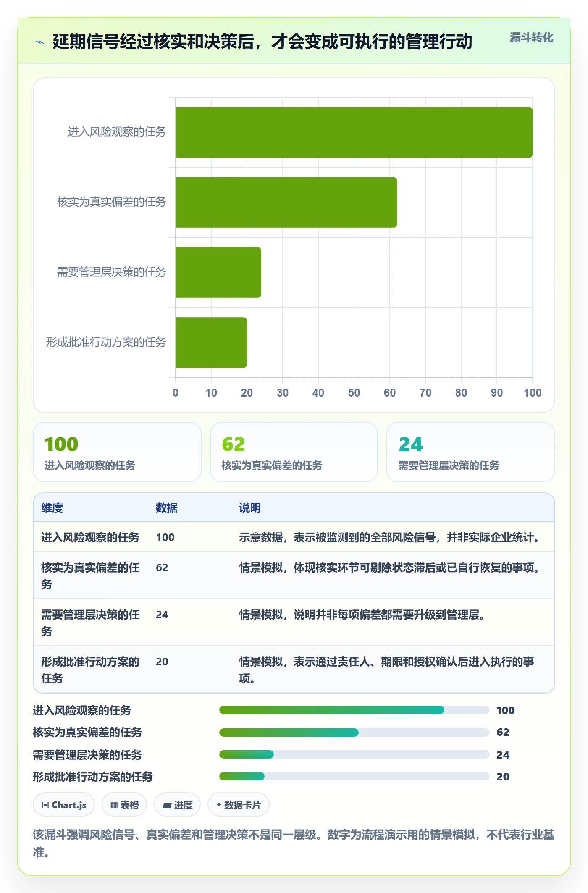
Task: Click the lightning bolt icon beside the title
Action: pyautogui.click(x=40, y=42)
